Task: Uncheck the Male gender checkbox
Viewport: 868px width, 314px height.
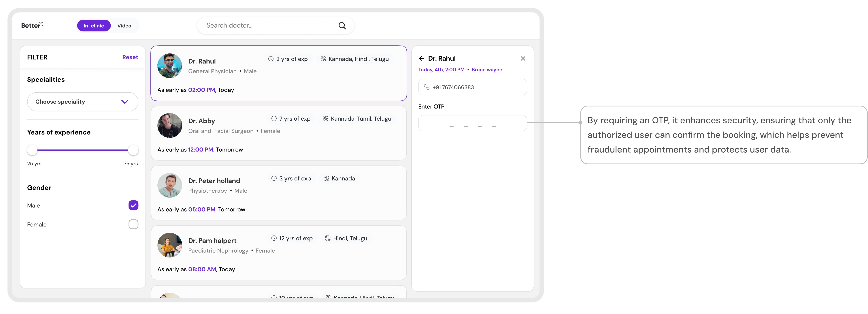Action: [x=133, y=205]
